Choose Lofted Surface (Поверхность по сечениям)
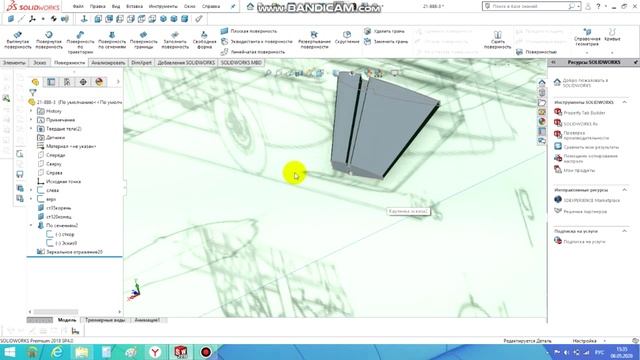 112,40
